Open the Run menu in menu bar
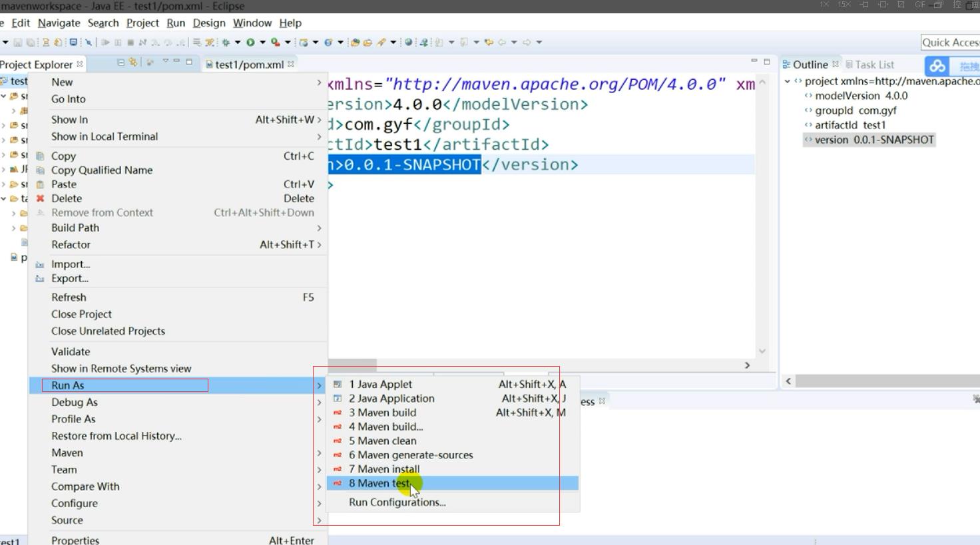 [176, 23]
